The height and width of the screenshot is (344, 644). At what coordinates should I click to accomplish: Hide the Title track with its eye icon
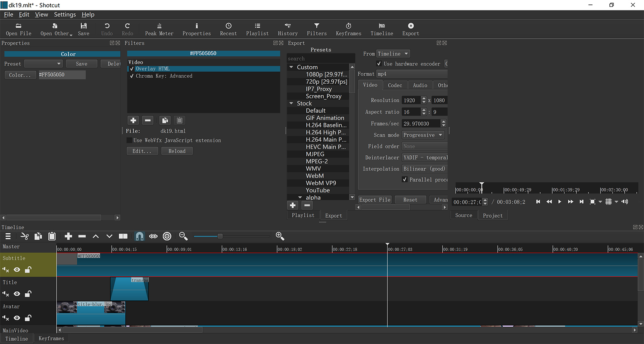coord(17,294)
